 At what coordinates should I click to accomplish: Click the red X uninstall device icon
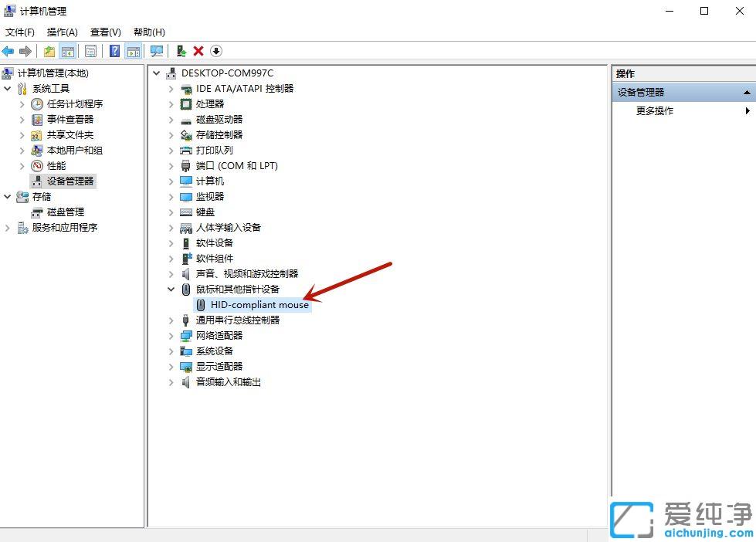[x=198, y=51]
